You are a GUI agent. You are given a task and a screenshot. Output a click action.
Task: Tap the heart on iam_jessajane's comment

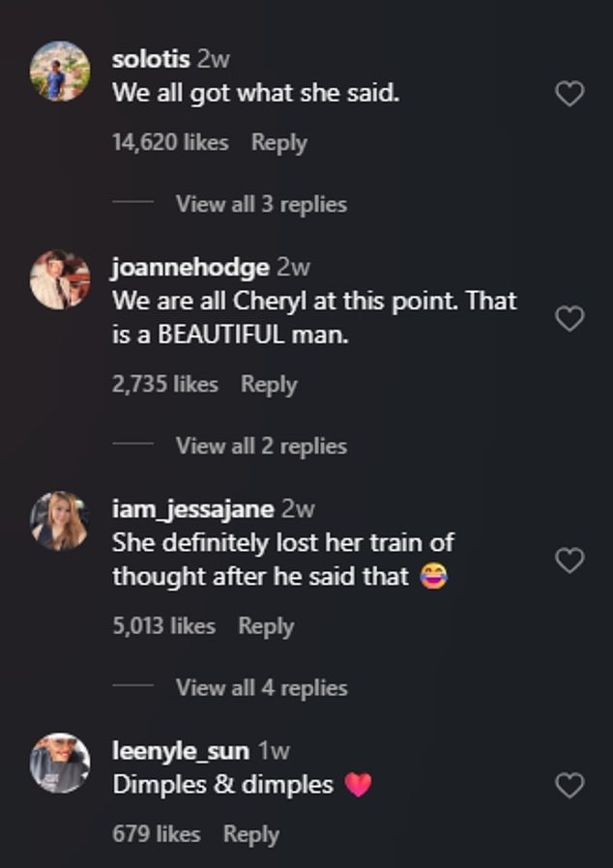tap(569, 560)
